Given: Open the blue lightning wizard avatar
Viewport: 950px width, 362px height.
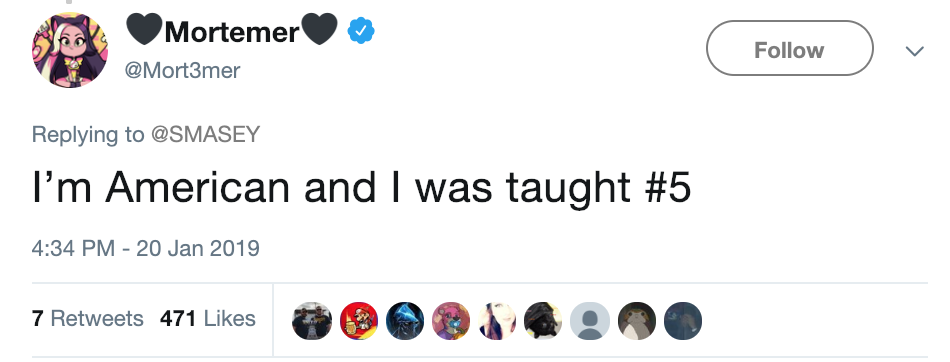Looking at the screenshot, I should [x=405, y=321].
